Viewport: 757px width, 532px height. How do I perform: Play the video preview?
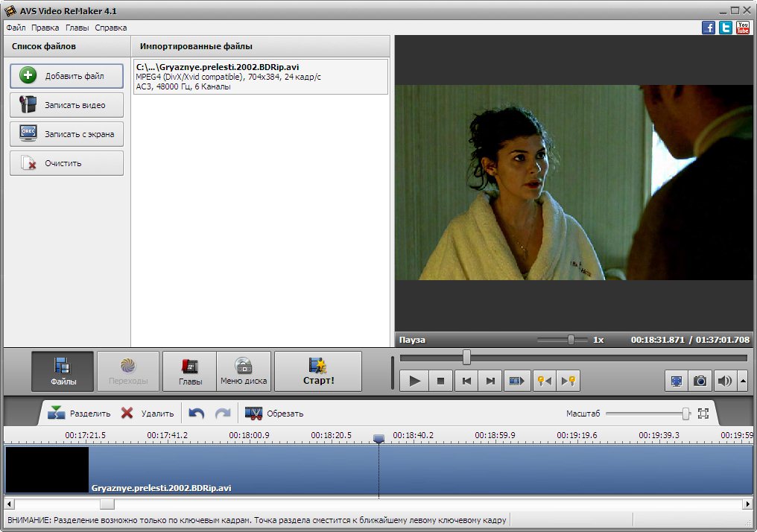414,381
